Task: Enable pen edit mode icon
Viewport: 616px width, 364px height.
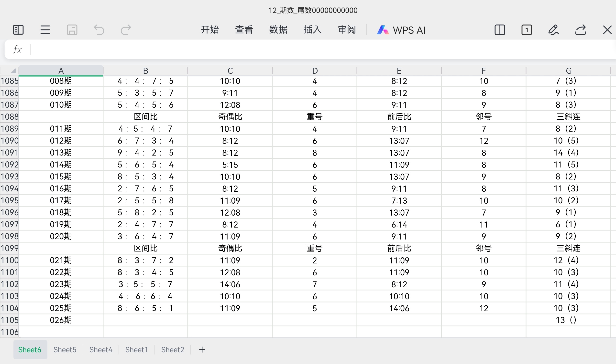Action: point(553,30)
